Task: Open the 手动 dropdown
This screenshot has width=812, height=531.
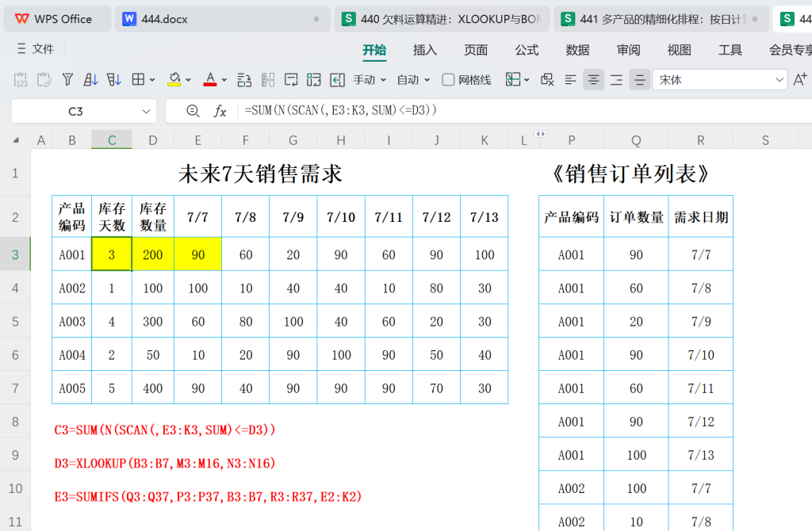Action: [370, 80]
